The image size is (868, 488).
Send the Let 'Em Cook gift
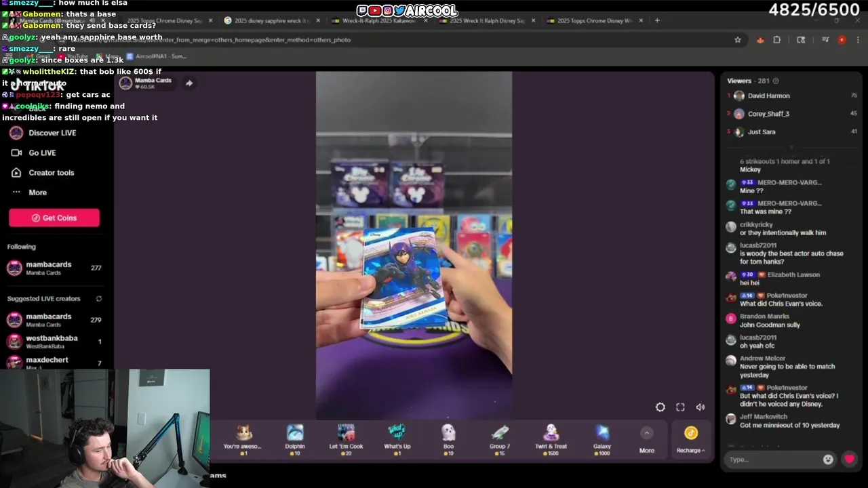[346, 439]
